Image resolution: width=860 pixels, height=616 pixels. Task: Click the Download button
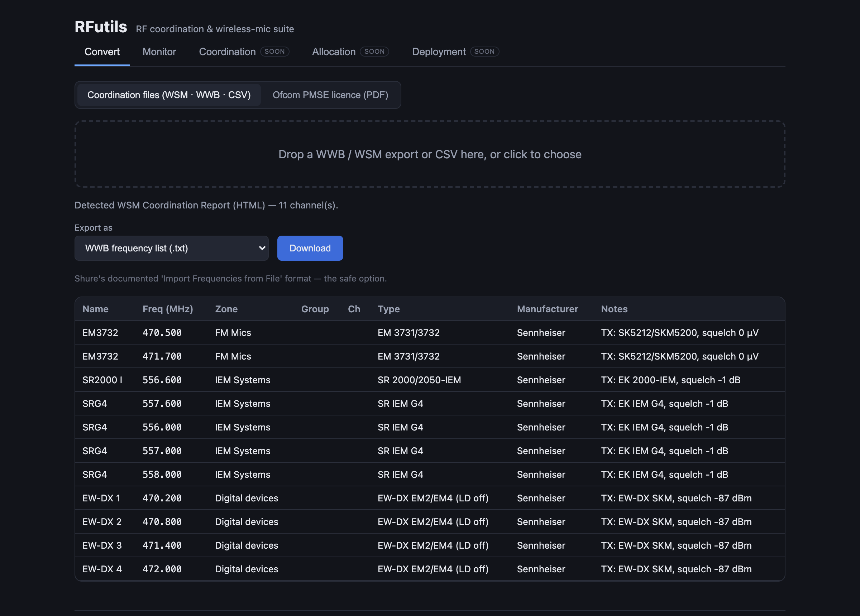coord(310,248)
